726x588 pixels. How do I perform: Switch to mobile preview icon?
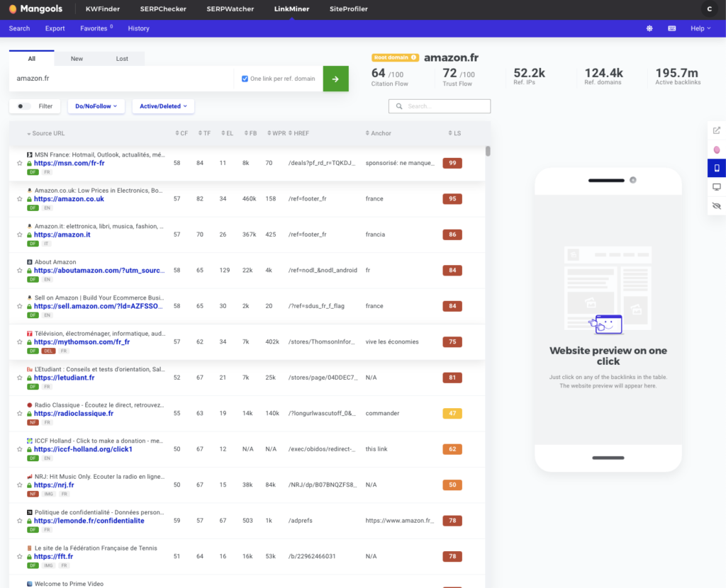click(717, 168)
